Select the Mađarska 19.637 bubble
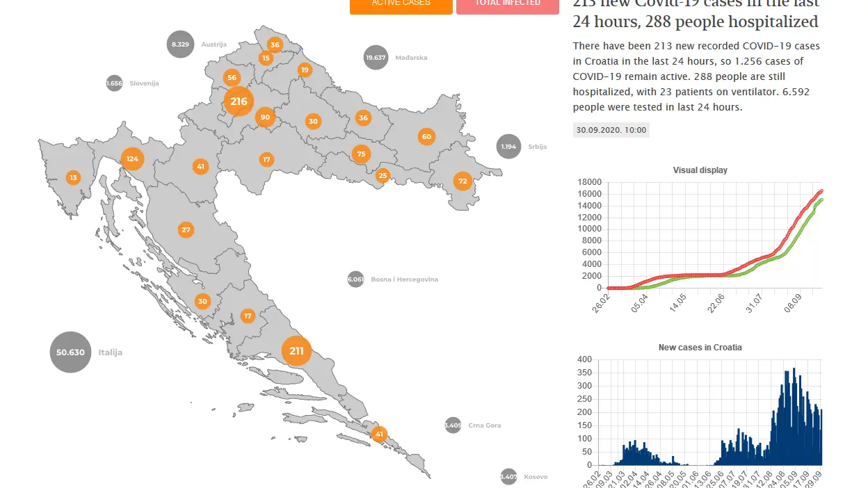The image size is (868, 488). pyautogui.click(x=376, y=58)
